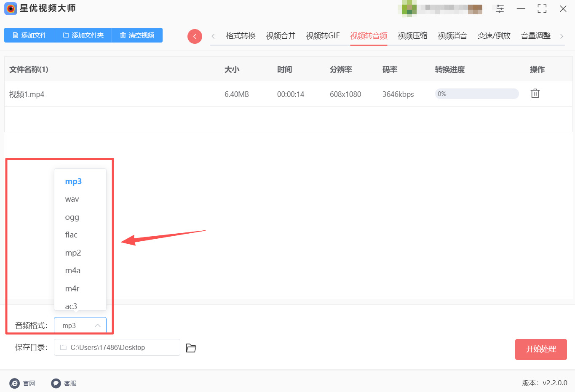Image resolution: width=575 pixels, height=392 pixels.
Task: Click the red round back arrow button
Action: click(x=195, y=36)
